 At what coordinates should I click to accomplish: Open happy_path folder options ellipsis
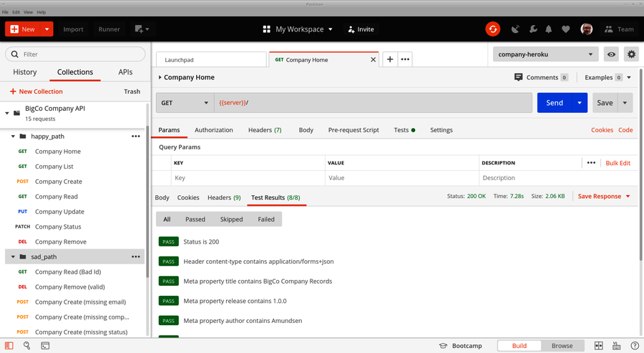pyautogui.click(x=135, y=136)
